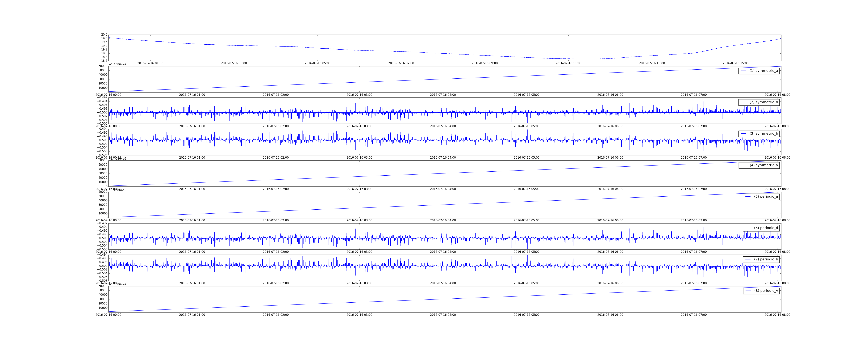The height and width of the screenshot is (347, 868).
Task: Click blue line sample in periodic_v legend
Action: click(748, 291)
